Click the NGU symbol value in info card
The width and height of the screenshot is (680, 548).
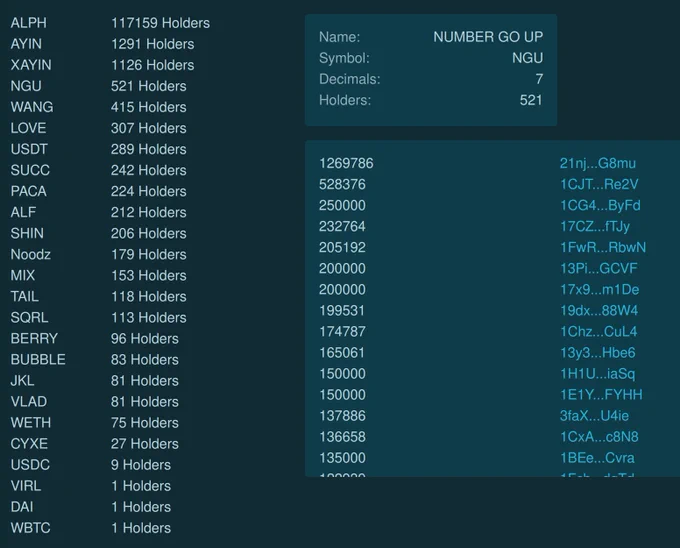click(527, 58)
